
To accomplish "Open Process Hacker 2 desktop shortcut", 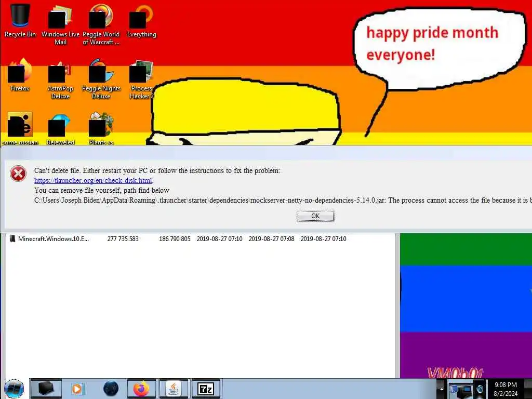I will tap(141, 79).
